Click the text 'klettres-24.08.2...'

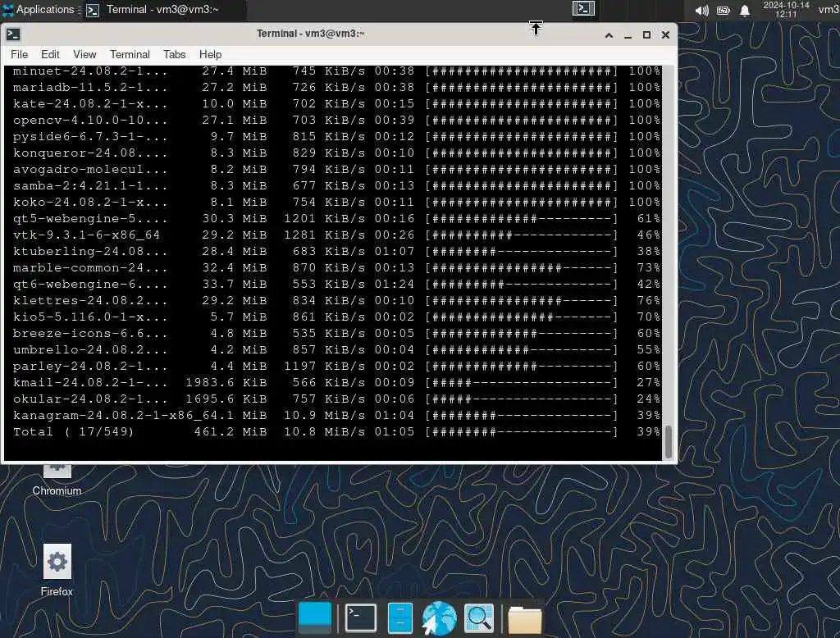(x=90, y=300)
